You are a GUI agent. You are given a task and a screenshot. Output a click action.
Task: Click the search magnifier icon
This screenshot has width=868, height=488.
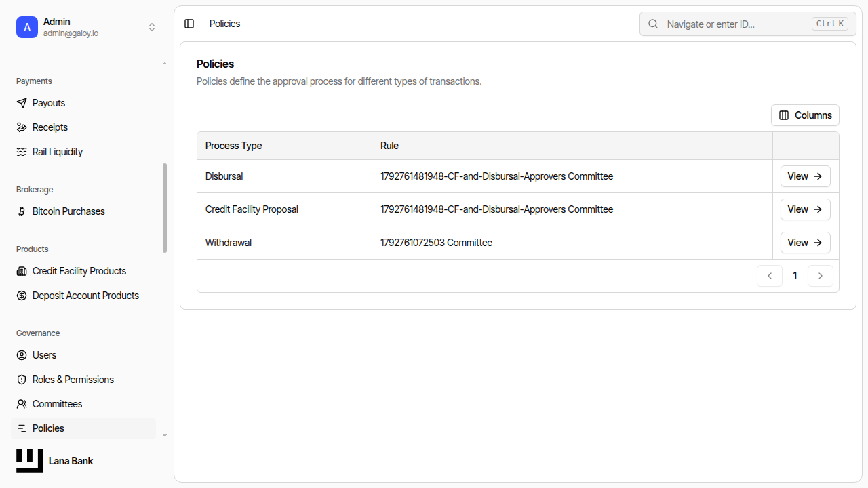pyautogui.click(x=653, y=24)
